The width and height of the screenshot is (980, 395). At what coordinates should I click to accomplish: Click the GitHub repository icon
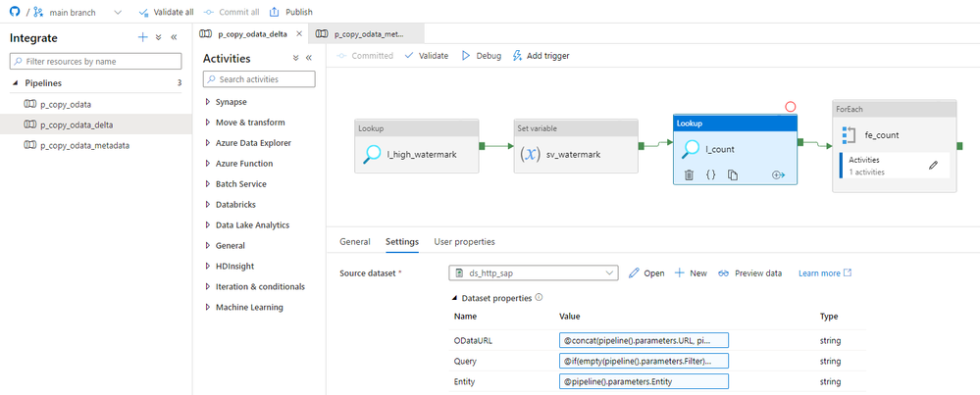(15, 12)
